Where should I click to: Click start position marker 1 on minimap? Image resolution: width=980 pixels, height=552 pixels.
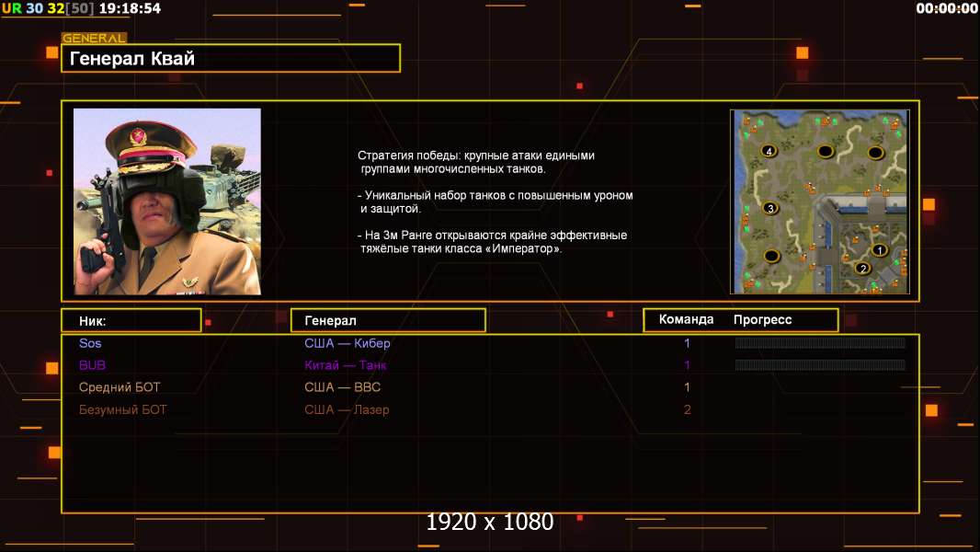coord(880,250)
